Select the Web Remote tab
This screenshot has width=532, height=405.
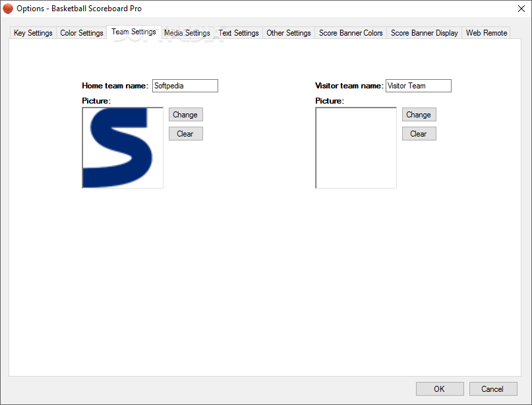[487, 33]
